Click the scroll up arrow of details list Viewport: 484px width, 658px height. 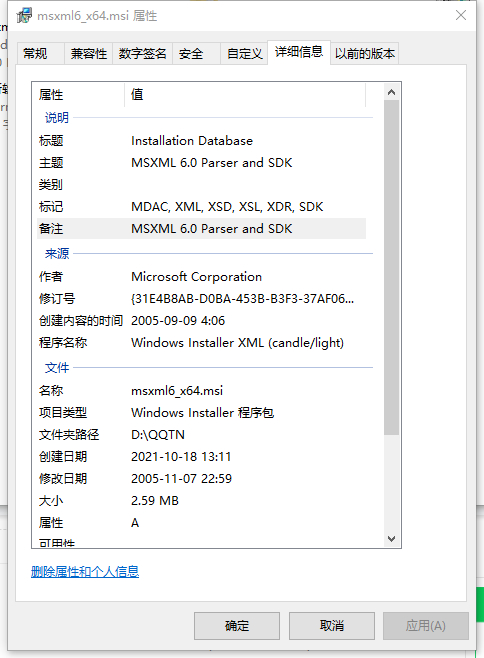click(x=391, y=92)
